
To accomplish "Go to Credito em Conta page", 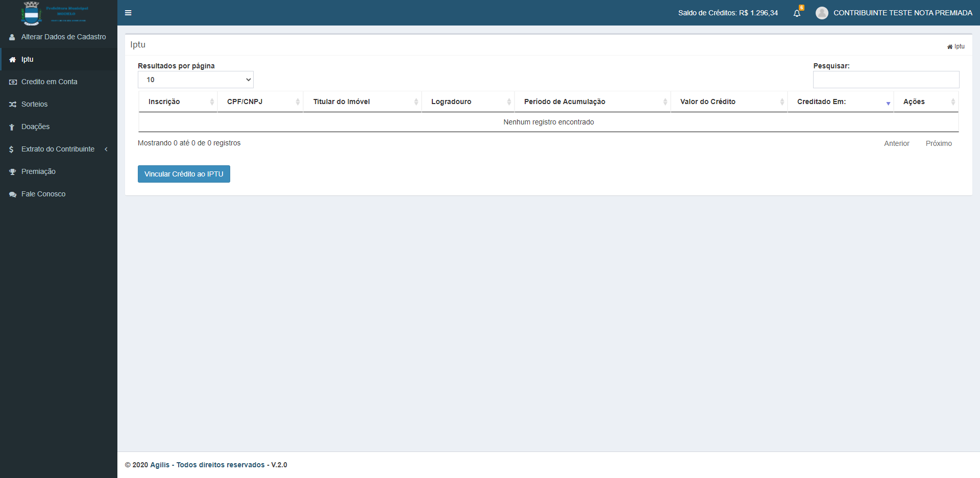I will pyautogui.click(x=49, y=82).
